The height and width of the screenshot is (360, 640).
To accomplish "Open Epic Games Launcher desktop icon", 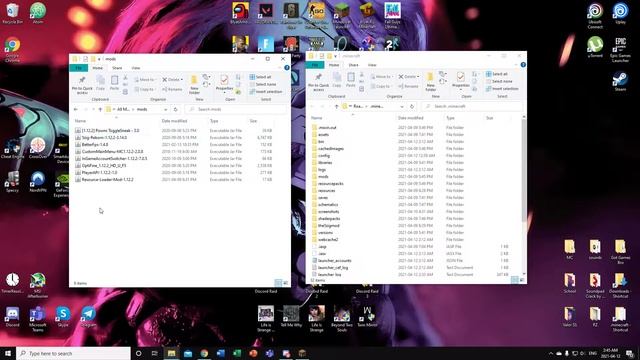I will [620, 50].
